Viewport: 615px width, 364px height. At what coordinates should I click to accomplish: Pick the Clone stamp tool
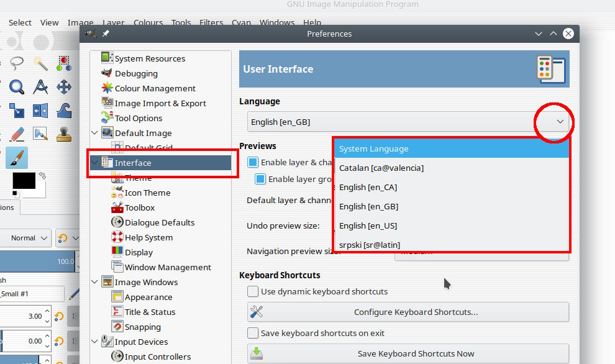(x=64, y=134)
